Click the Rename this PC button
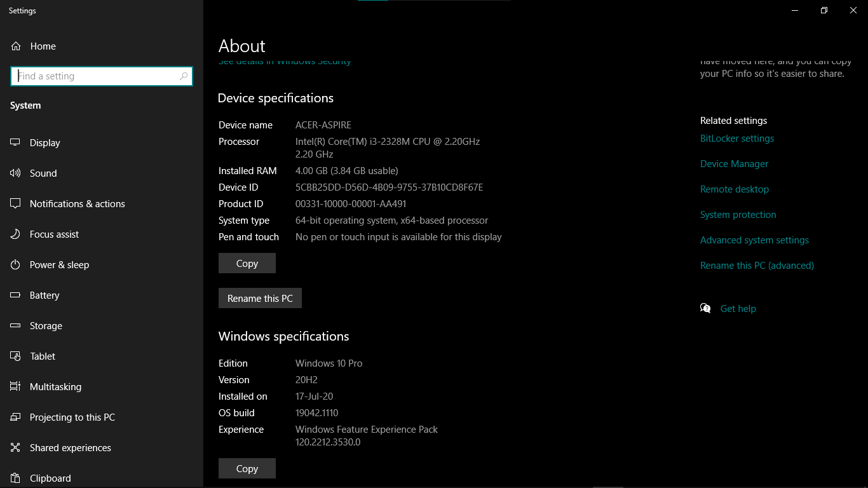The width and height of the screenshot is (868, 488). tap(260, 298)
